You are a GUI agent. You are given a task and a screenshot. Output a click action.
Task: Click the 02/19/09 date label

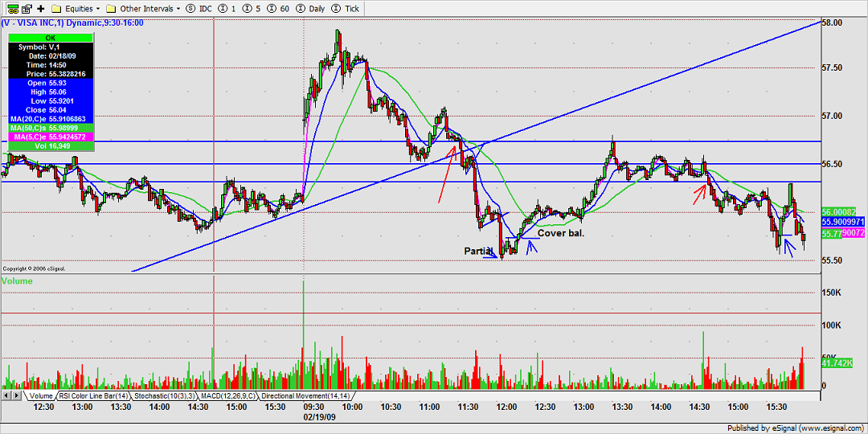(x=319, y=416)
